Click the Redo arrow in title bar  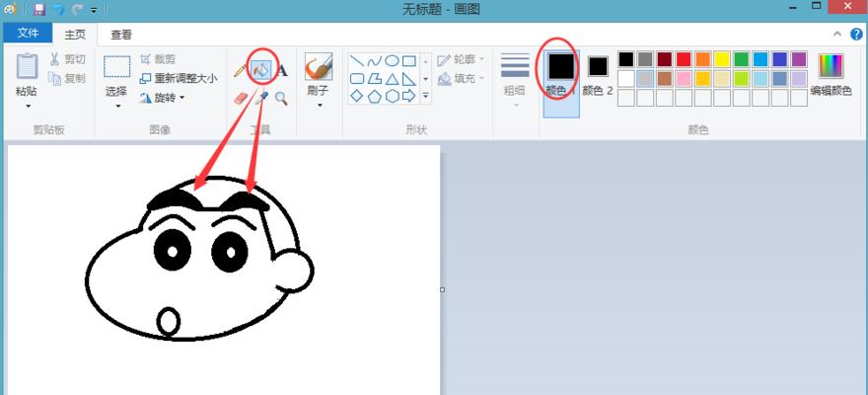(78, 10)
